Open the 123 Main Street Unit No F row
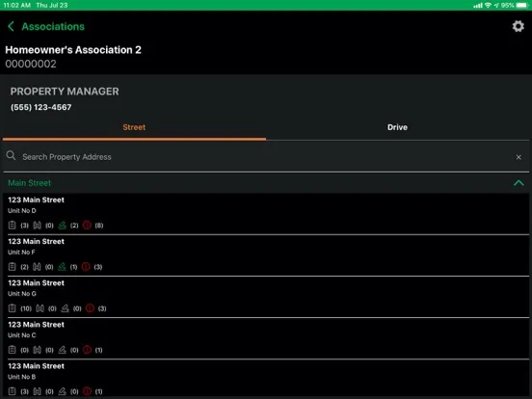 pos(266,255)
